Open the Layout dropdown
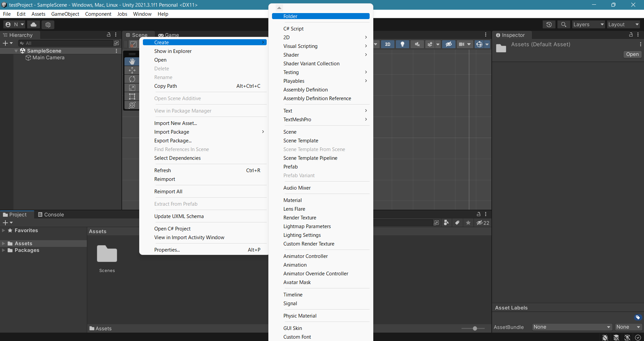This screenshot has width=644, height=341. click(x=624, y=24)
